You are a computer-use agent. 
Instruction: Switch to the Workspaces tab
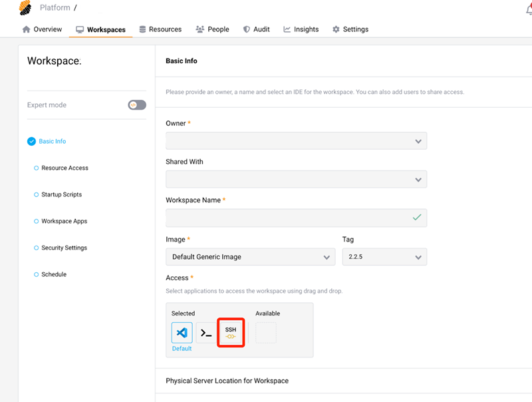101,29
